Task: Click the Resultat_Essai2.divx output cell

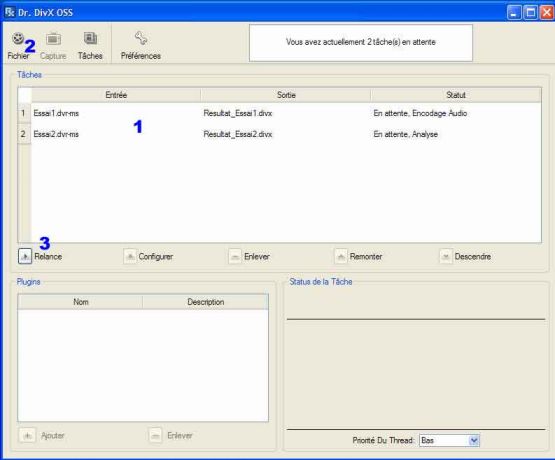Action: click(238, 134)
